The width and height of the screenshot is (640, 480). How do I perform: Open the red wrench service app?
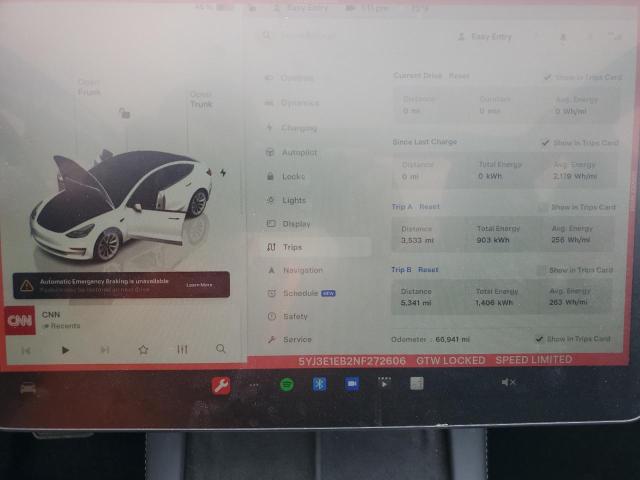[x=221, y=385]
